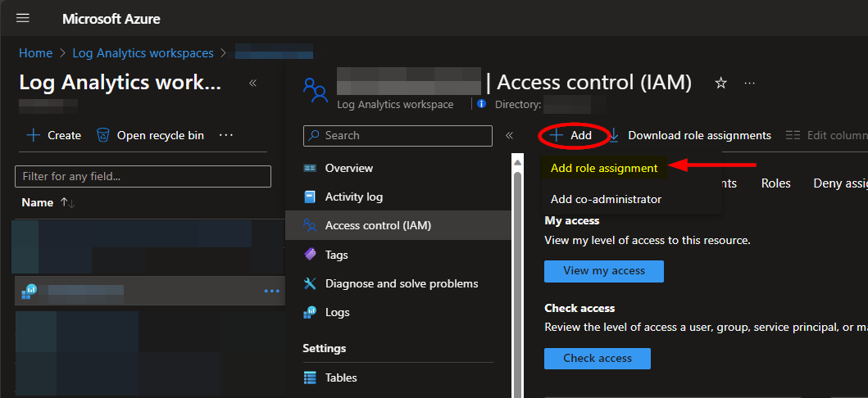Image resolution: width=868 pixels, height=398 pixels.
Task: Select Access control (IAM) menu item
Action: 398,225
